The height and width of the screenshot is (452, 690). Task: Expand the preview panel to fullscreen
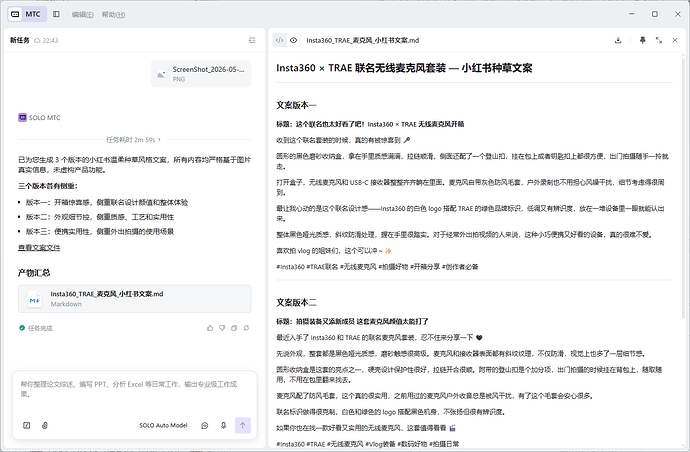click(x=659, y=40)
